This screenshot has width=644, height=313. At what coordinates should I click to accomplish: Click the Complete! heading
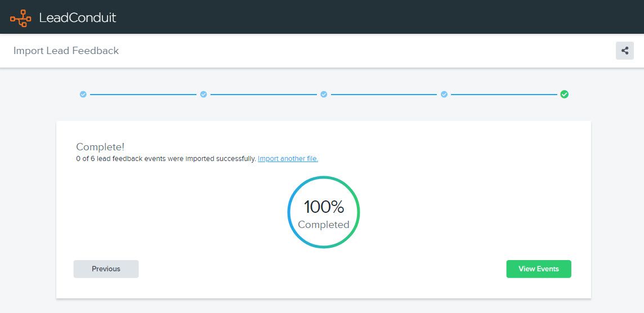coord(100,147)
